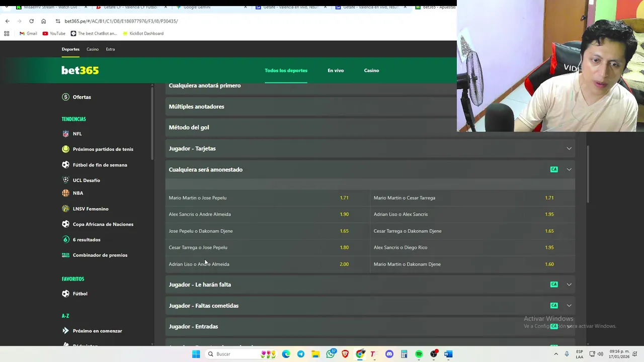Open the YouTube bookmark
The image size is (644, 362).
pyautogui.click(x=54, y=34)
